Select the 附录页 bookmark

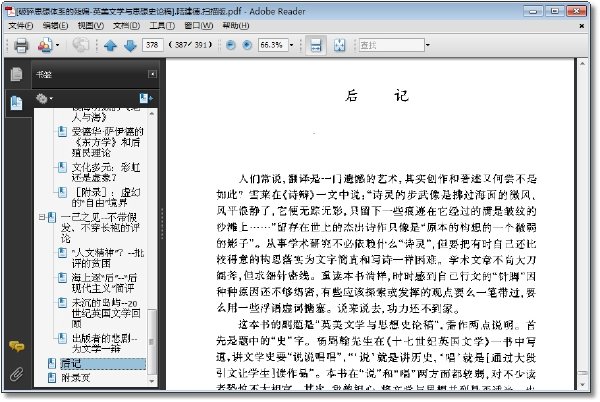75,378
